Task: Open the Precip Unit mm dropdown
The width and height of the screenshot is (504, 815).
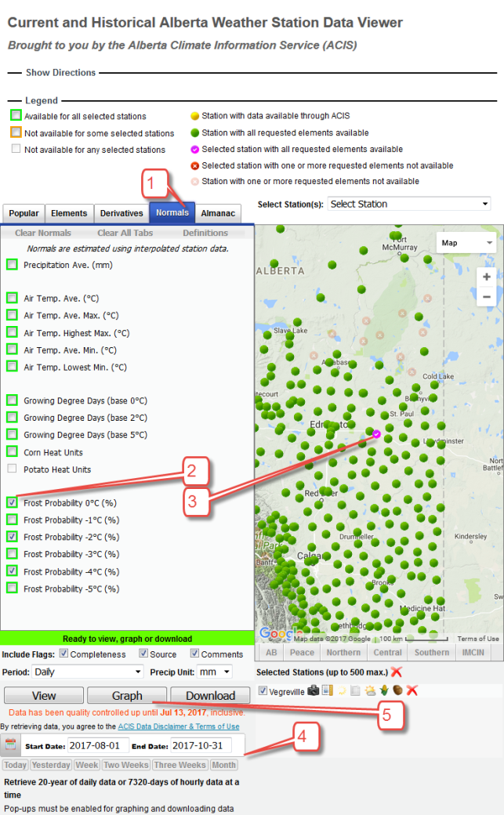Action: (x=214, y=672)
